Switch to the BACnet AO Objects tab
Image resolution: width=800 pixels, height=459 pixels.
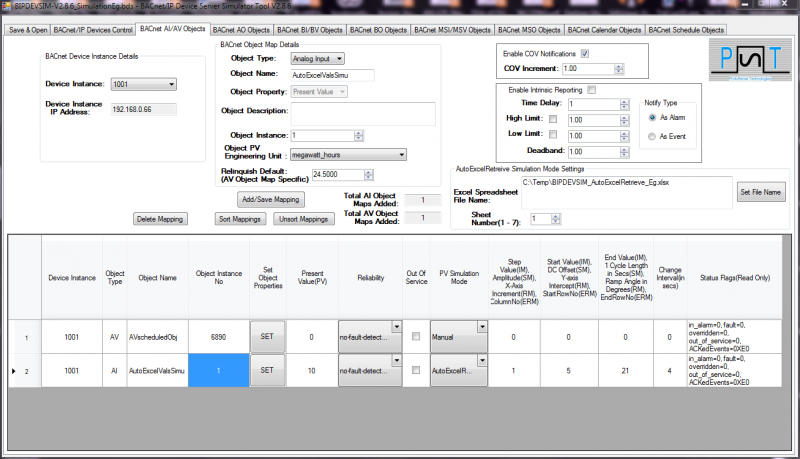click(241, 30)
